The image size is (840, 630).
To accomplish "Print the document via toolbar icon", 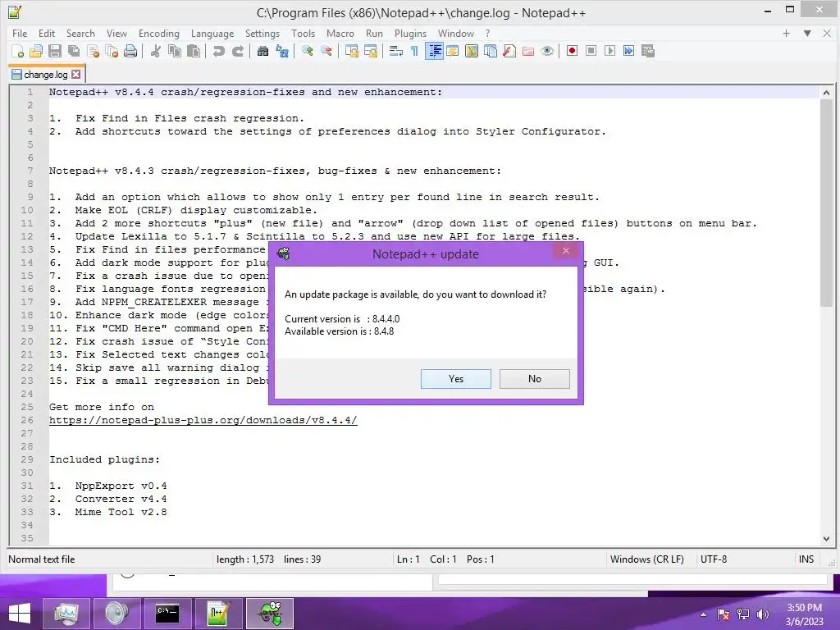I will (x=130, y=51).
